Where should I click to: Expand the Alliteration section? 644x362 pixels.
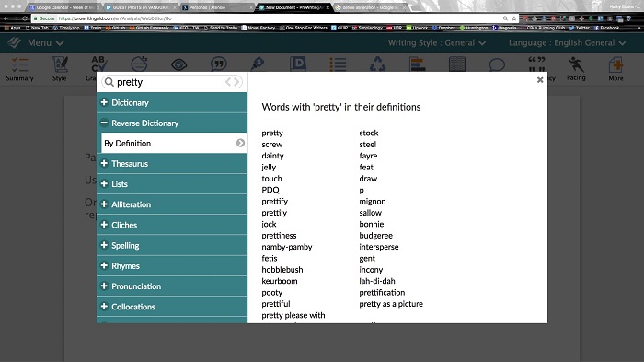172,204
